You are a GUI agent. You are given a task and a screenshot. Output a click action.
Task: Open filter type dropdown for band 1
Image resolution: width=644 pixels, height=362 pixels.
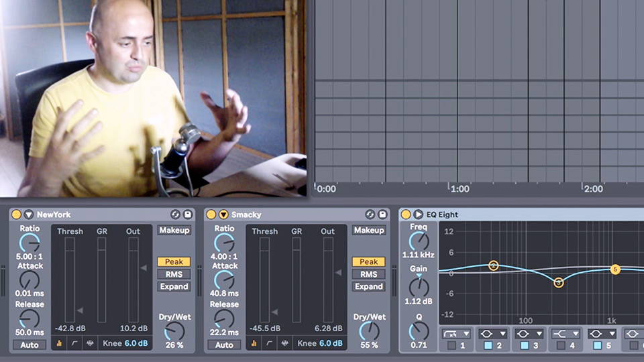(x=456, y=334)
